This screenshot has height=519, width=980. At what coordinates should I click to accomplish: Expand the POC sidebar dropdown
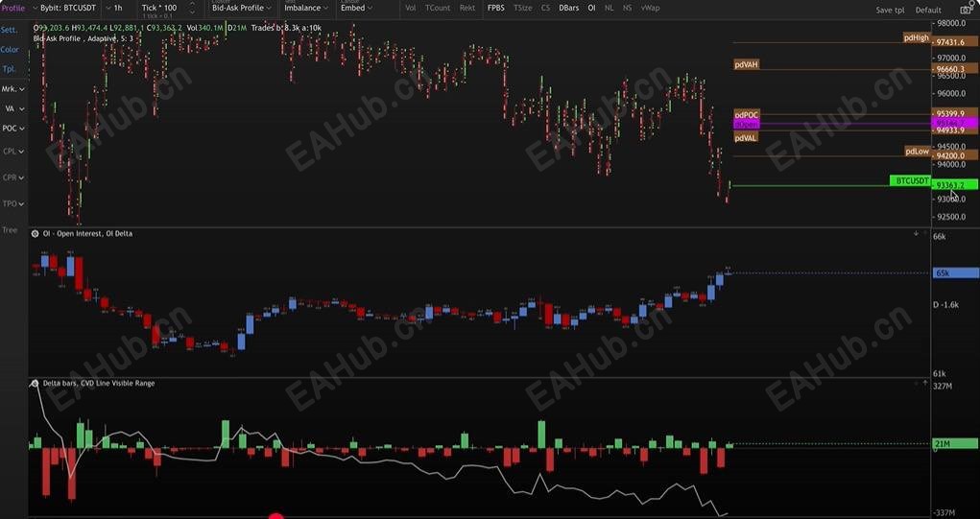(13, 128)
